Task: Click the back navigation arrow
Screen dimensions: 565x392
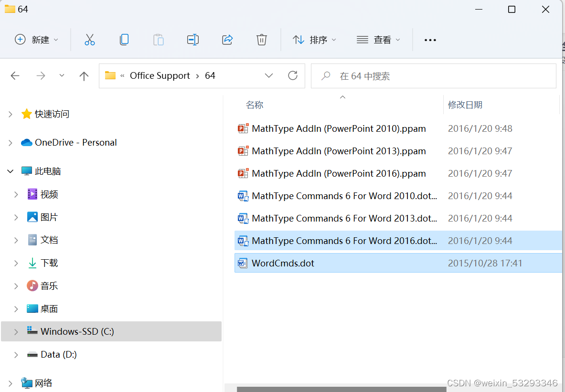Action: [x=15, y=75]
